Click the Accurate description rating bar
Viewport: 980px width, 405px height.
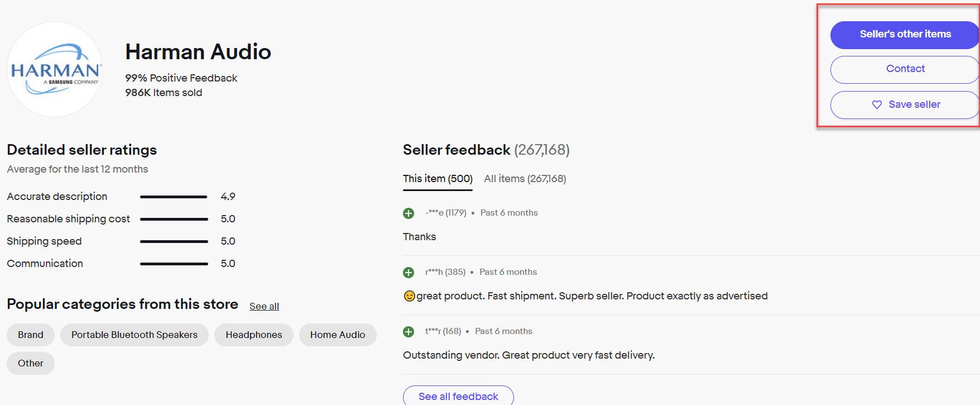pos(174,197)
